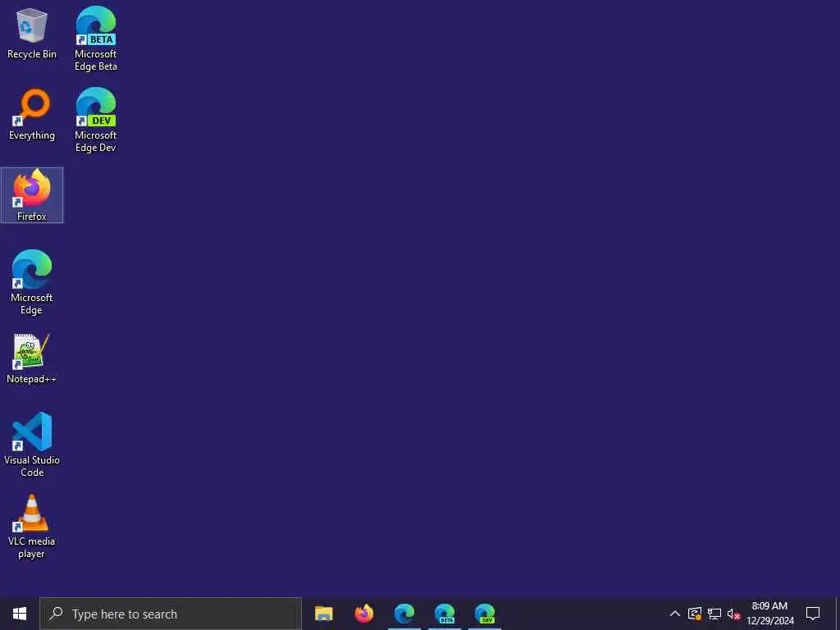Image resolution: width=840 pixels, height=630 pixels.
Task: Select the Recycle Bin desktop icon
Action: (x=32, y=33)
